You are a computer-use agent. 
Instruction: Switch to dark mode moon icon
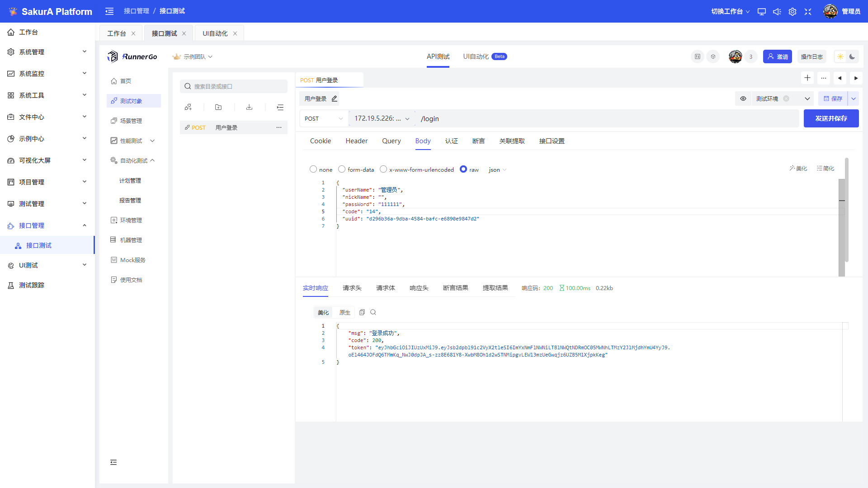tap(852, 56)
